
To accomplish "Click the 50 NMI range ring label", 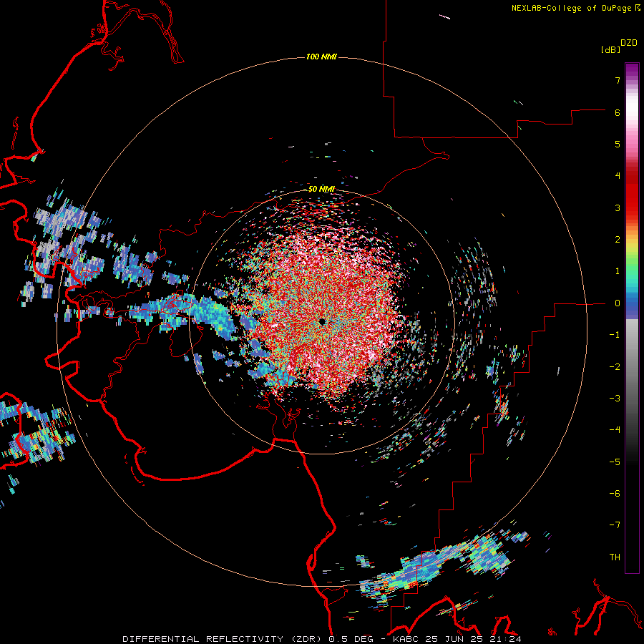I will click(x=321, y=189).
